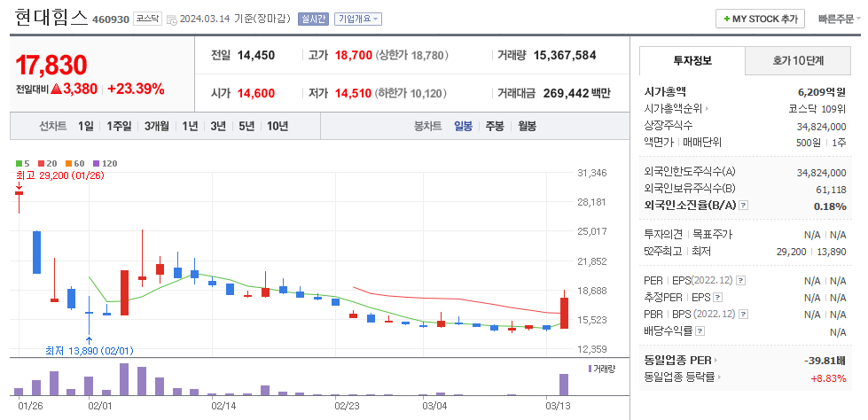Click the 동일업종 PER value -39.81배
The height and width of the screenshot is (420, 868).
point(825,362)
